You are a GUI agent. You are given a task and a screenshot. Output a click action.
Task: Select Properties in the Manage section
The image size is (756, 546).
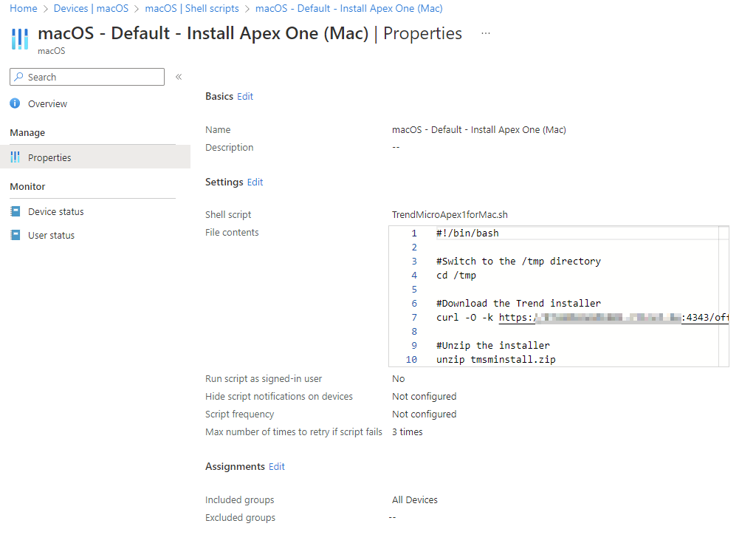tap(95, 157)
